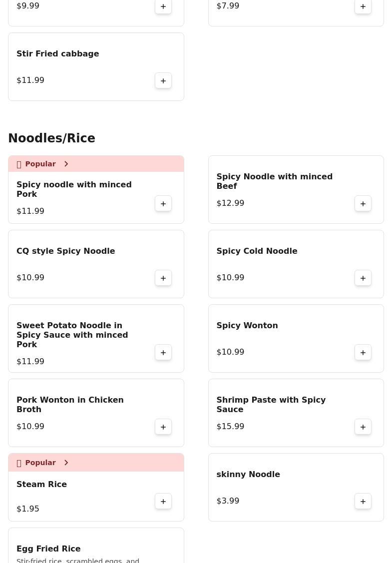Expand Popular chevron above Spicy noodle Pork
Image resolution: width=392 pixels, height=563 pixels.
coord(66,164)
